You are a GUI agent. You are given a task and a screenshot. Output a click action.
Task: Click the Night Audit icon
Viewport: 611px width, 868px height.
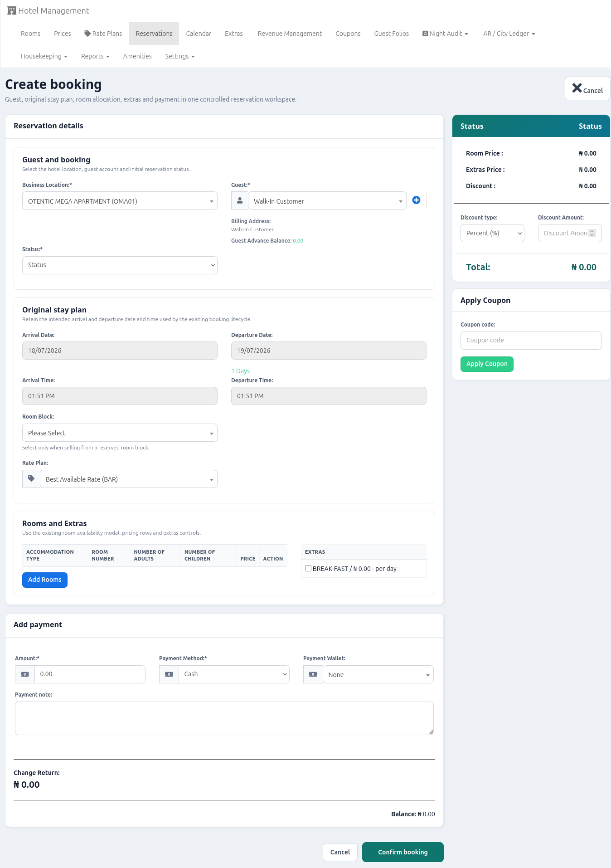click(425, 34)
